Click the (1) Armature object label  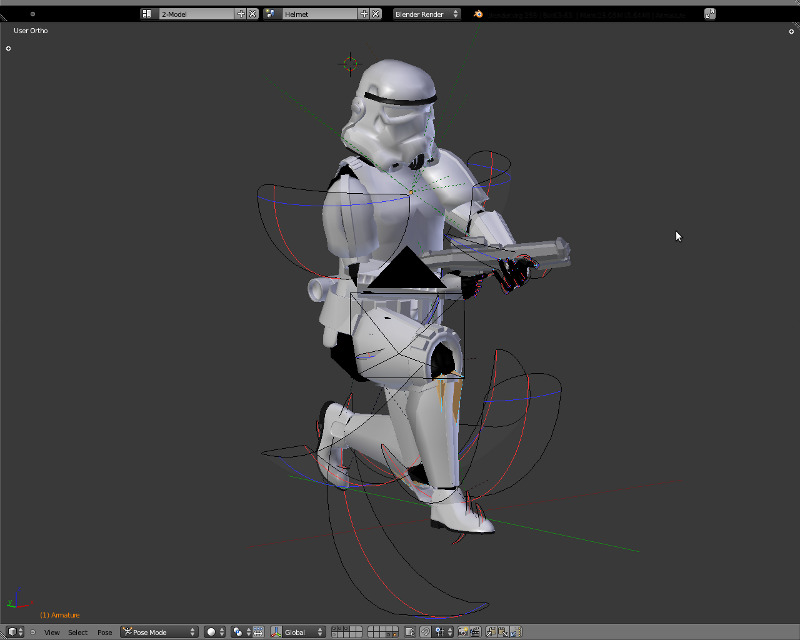coord(60,615)
